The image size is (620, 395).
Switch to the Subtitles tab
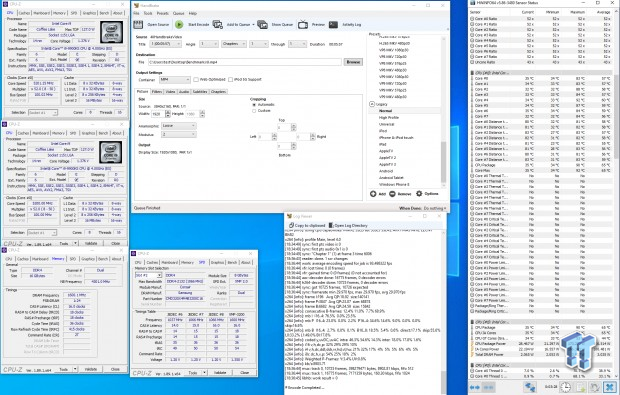click(x=200, y=92)
